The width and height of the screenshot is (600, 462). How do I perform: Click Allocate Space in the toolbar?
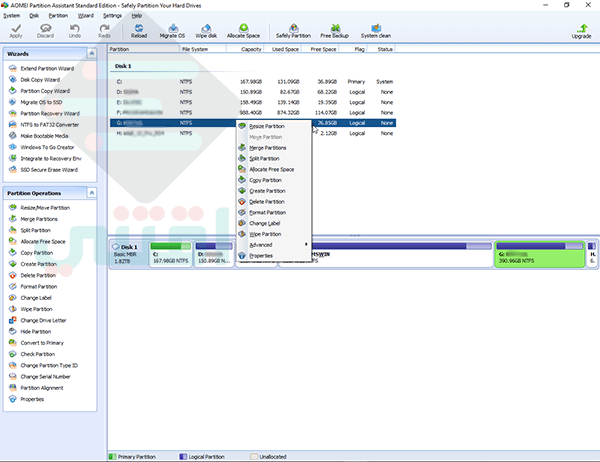[x=243, y=31]
